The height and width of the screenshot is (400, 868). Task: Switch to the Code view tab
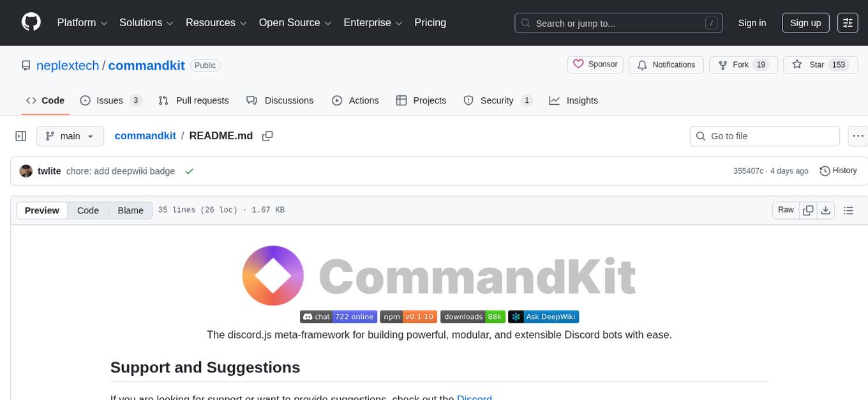tap(87, 210)
